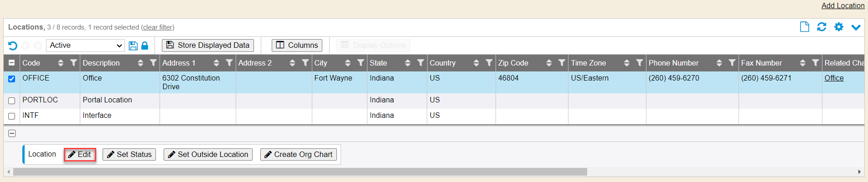This screenshot has width=868, height=182.
Task: Click the Description column filter icon
Action: coord(153,63)
